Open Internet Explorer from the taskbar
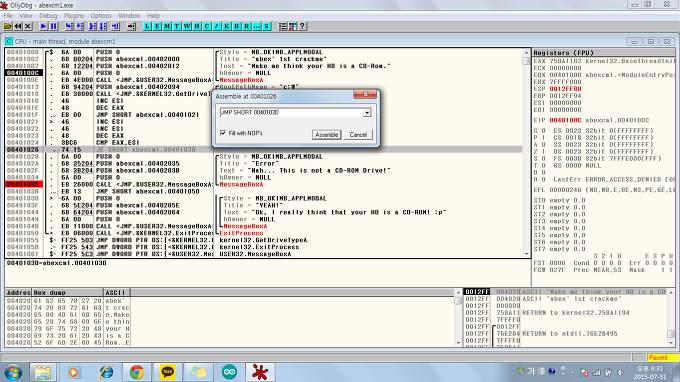This screenshot has height=382, width=680. [x=106, y=372]
